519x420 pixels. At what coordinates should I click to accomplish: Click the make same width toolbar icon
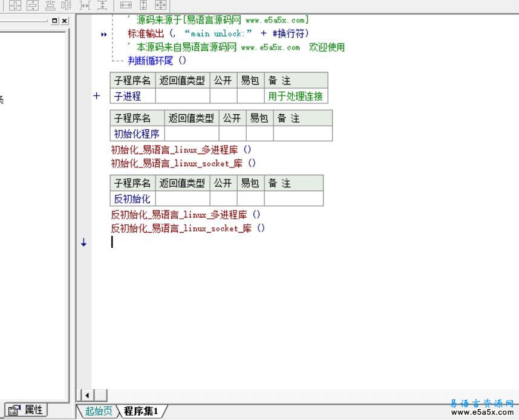[x=126, y=5]
